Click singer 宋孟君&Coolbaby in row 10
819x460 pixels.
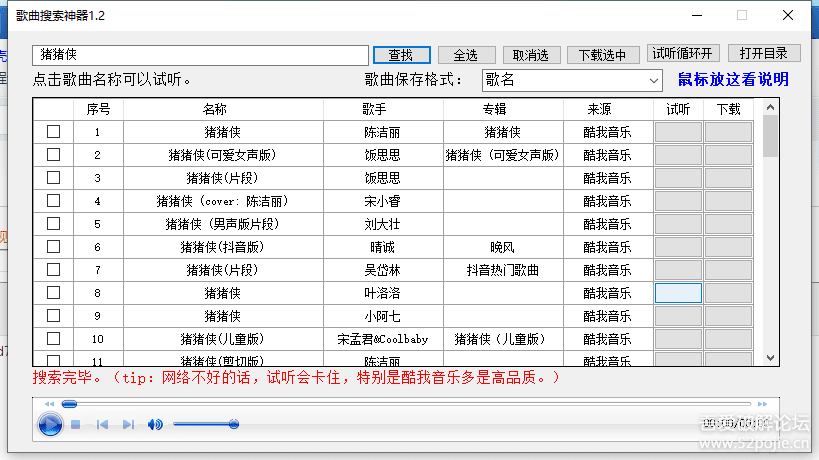382,339
